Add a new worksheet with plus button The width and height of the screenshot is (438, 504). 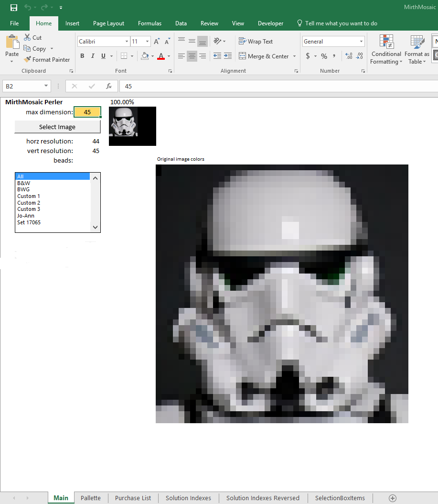coord(392,498)
